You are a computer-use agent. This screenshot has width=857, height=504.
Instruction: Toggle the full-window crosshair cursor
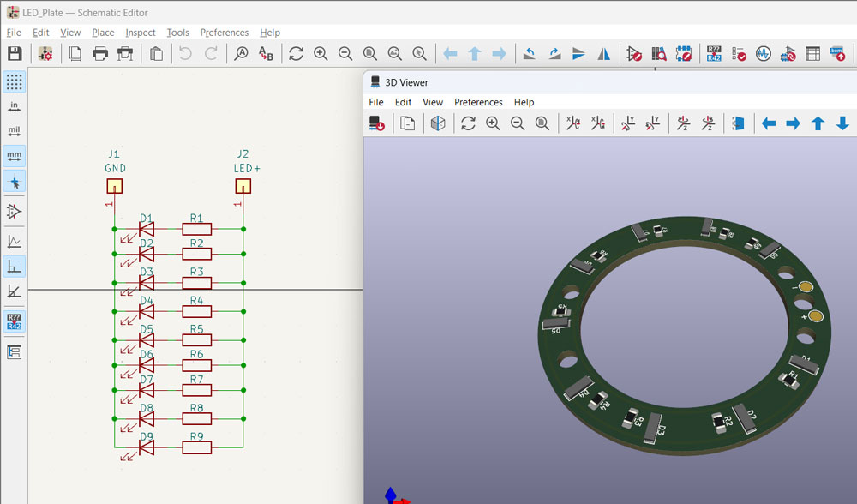tap(15, 182)
